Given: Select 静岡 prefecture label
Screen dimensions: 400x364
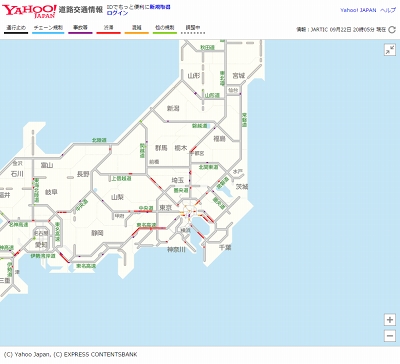Looking at the screenshot, I should point(97,233).
